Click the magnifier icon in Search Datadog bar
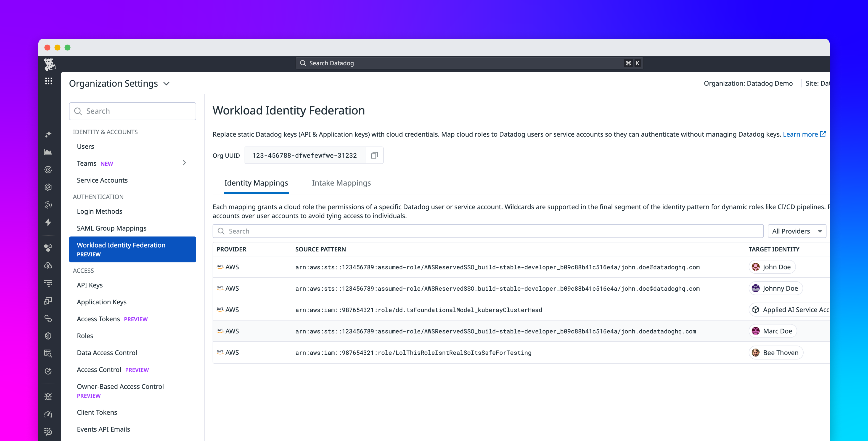868x441 pixels. [x=303, y=63]
